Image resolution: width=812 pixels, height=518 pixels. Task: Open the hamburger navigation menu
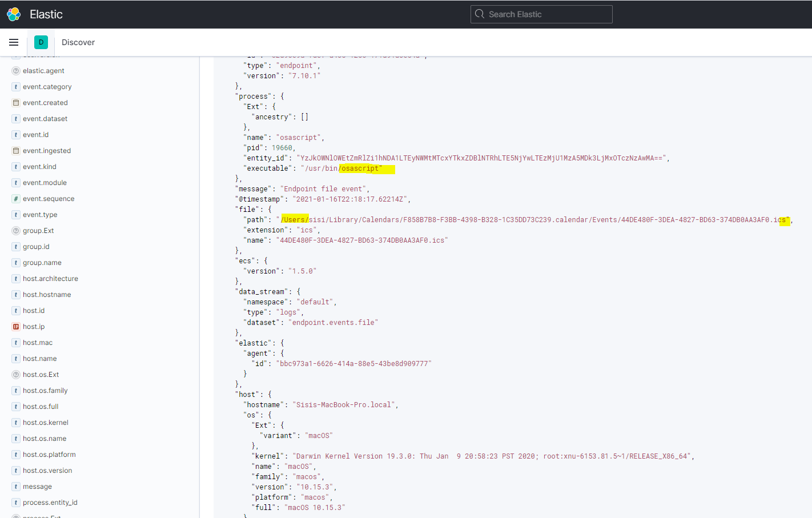[x=14, y=42]
